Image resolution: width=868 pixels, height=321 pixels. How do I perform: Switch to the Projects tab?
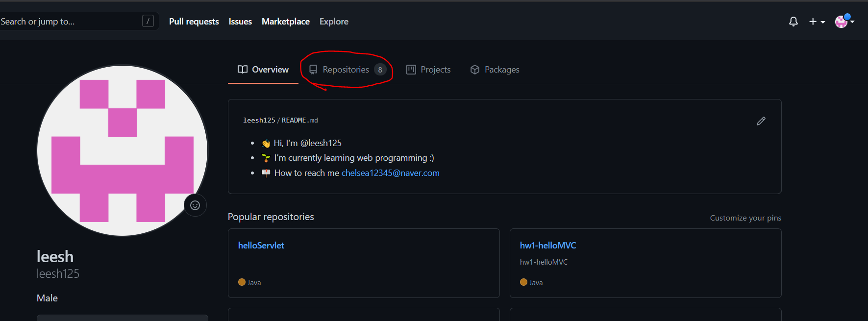(428, 70)
